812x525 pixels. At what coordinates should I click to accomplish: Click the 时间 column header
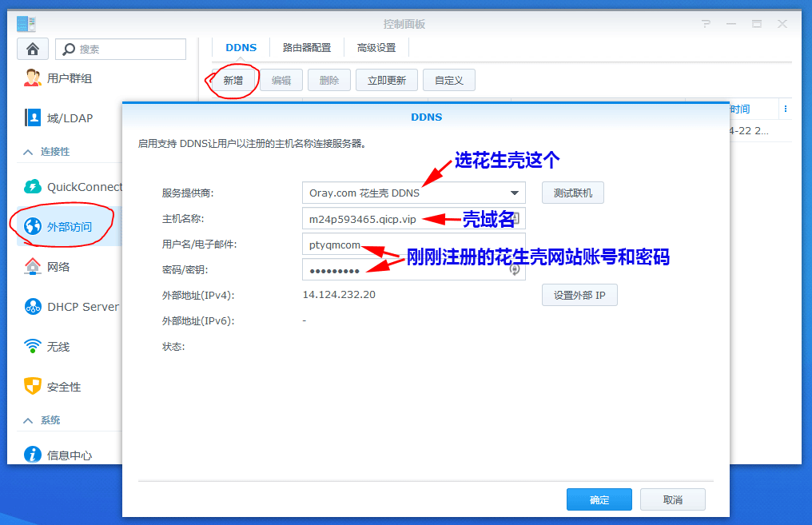pos(739,109)
